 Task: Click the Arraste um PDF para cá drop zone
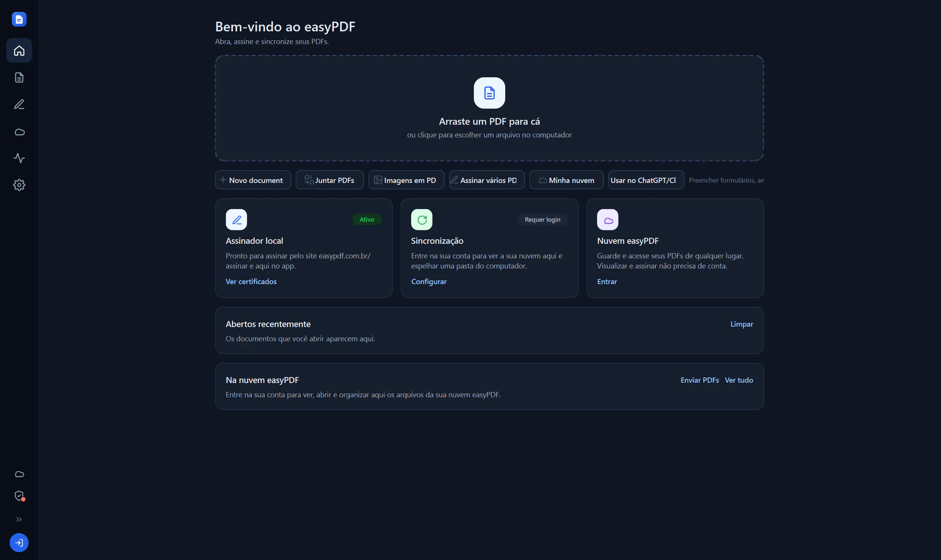(x=489, y=108)
